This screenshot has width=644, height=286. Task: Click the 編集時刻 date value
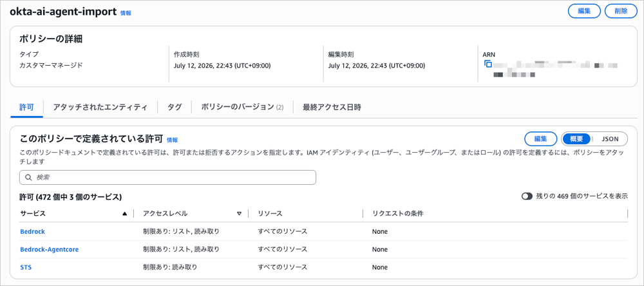click(377, 65)
